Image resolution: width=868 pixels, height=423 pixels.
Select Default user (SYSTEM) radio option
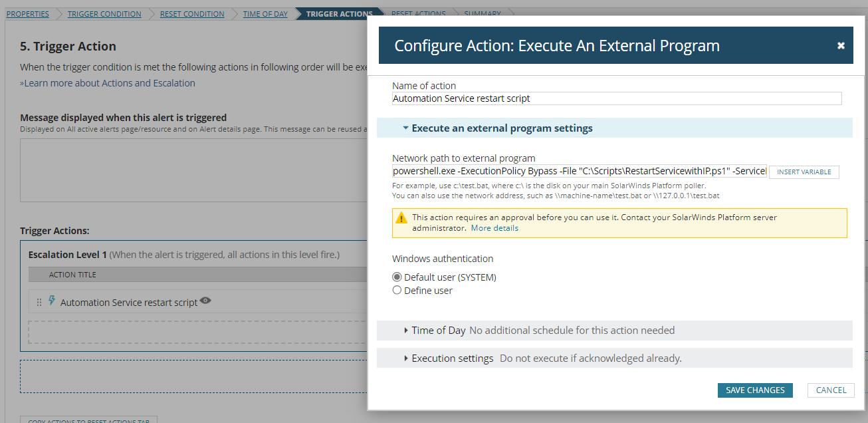(397, 277)
